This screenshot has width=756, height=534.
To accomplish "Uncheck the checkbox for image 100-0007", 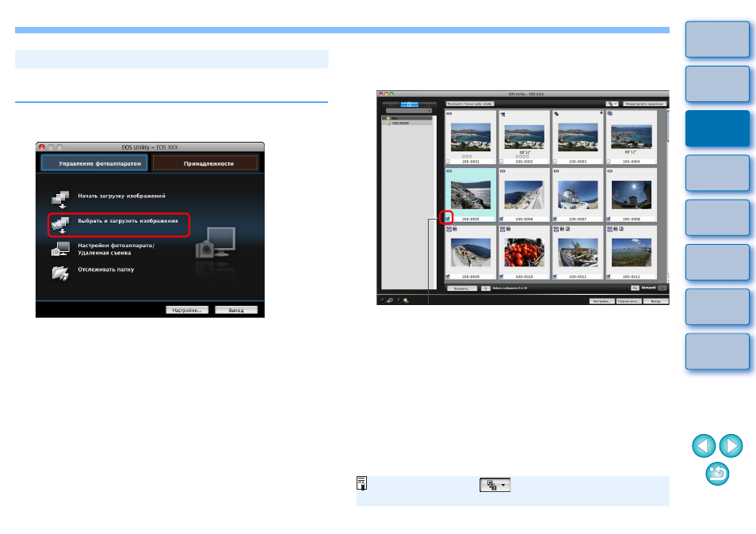I will pyautogui.click(x=555, y=219).
